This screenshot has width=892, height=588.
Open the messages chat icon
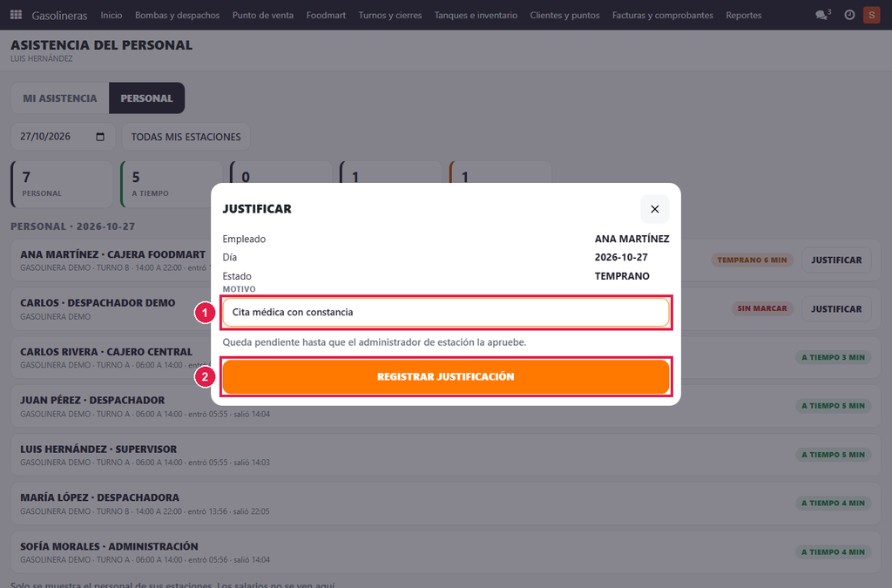pyautogui.click(x=822, y=15)
